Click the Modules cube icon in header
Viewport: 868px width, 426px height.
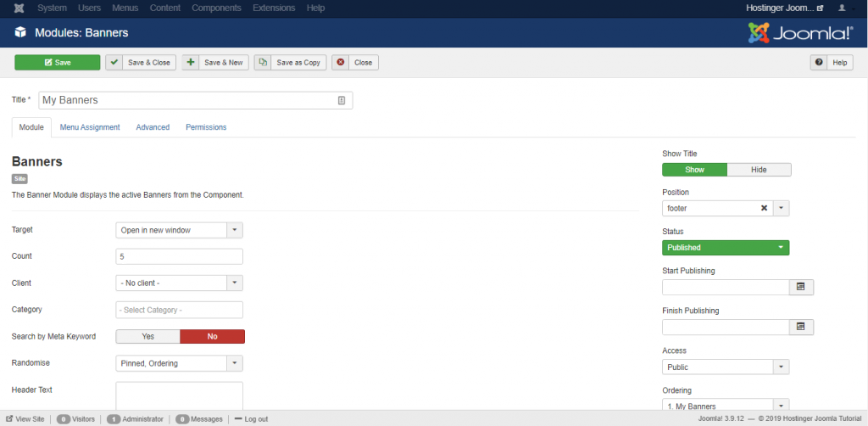click(x=20, y=32)
